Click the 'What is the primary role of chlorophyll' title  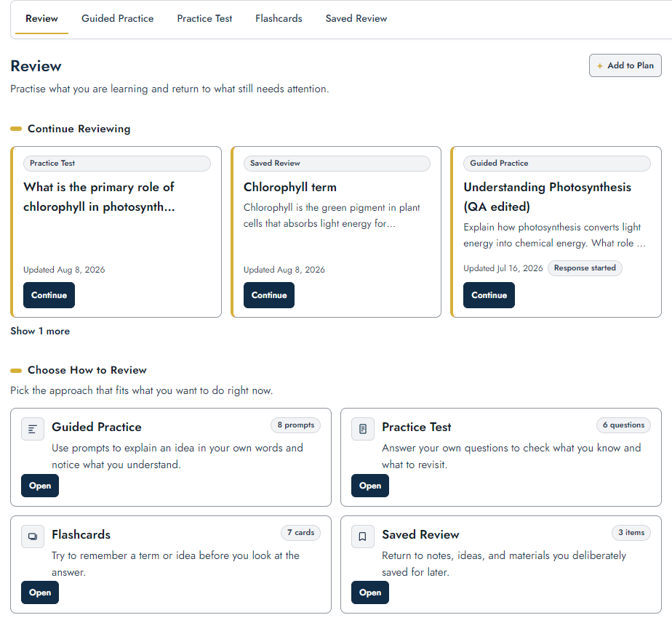point(99,197)
